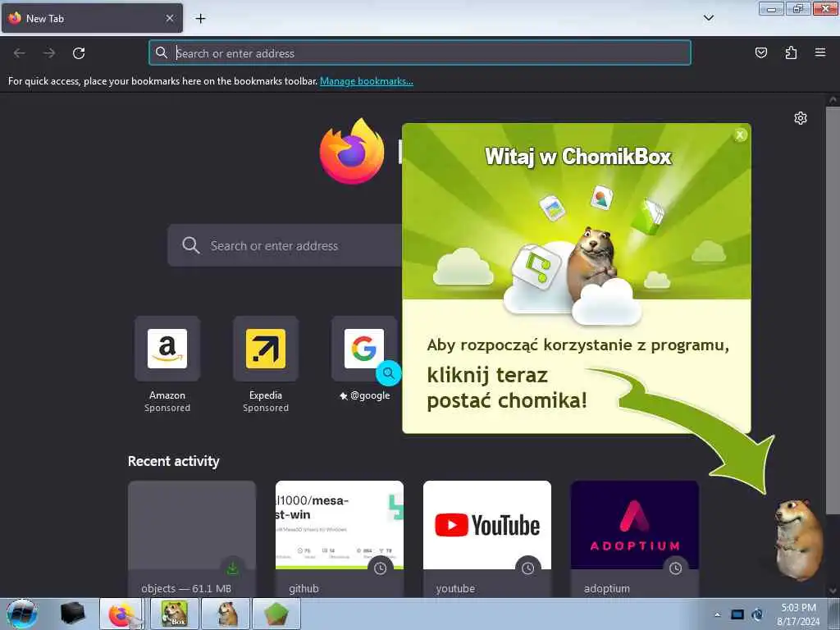The width and height of the screenshot is (840, 630).
Task: Open the black box taskbar application
Action: [73, 614]
